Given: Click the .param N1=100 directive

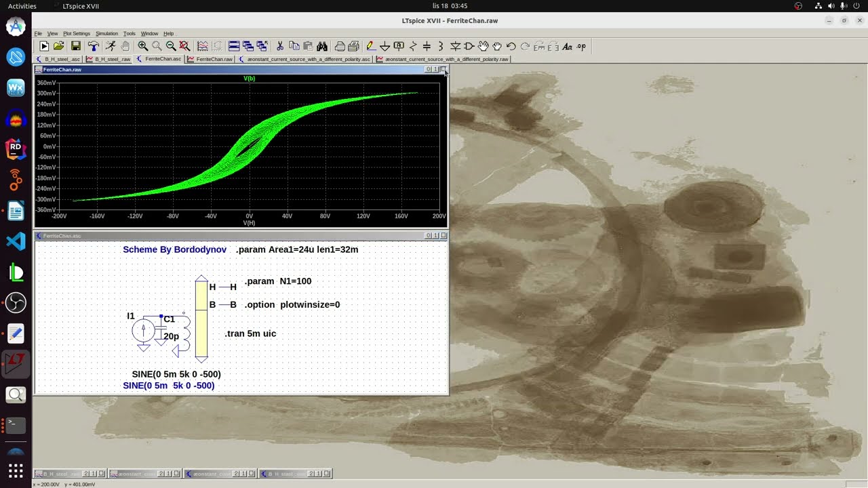Looking at the screenshot, I should [278, 281].
